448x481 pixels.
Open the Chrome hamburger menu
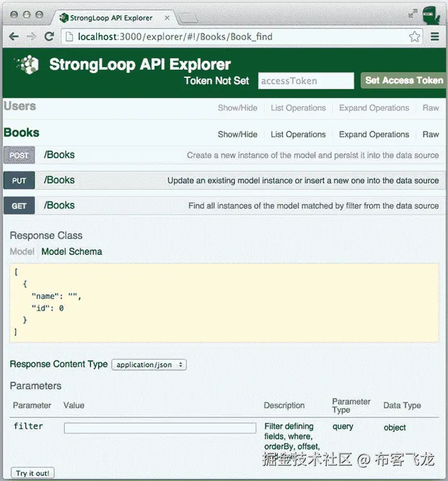click(435, 37)
